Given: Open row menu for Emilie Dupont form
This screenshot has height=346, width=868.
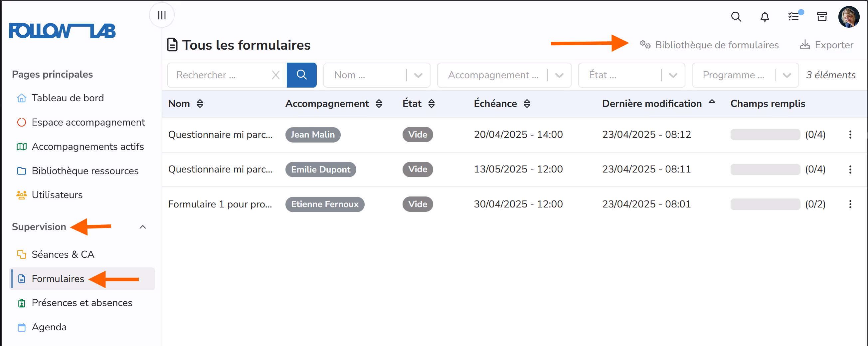Looking at the screenshot, I should click(x=850, y=169).
